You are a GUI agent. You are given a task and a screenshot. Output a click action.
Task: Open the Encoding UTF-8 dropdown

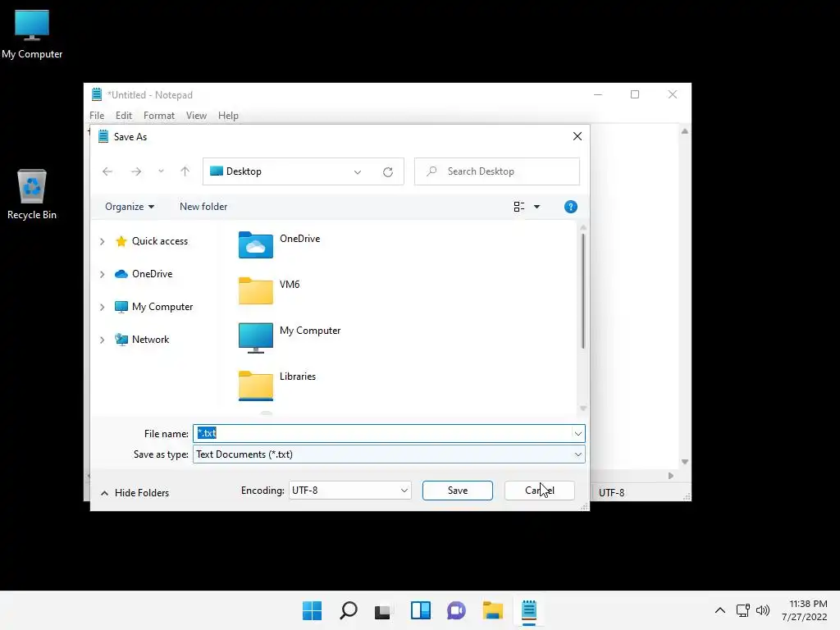point(349,491)
